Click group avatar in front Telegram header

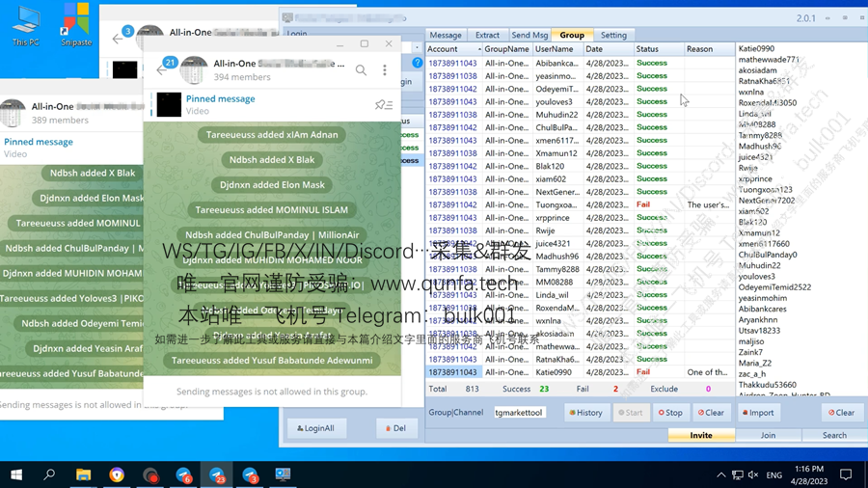194,70
